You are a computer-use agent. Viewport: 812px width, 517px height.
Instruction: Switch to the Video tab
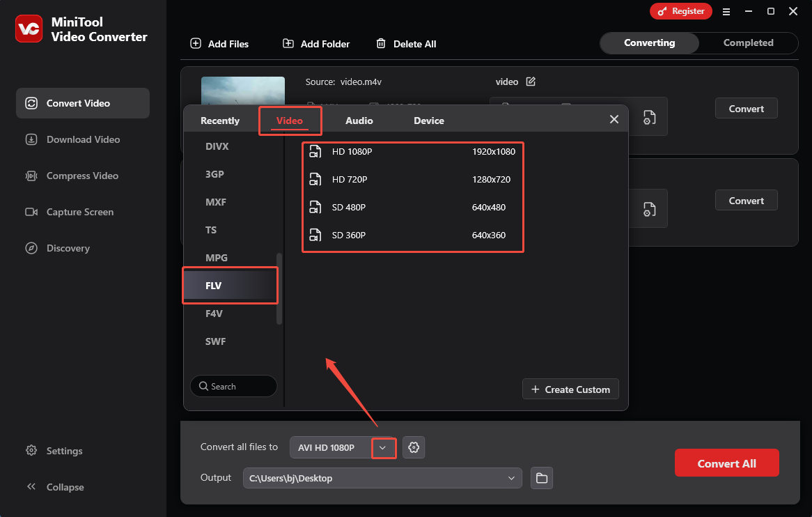click(290, 121)
